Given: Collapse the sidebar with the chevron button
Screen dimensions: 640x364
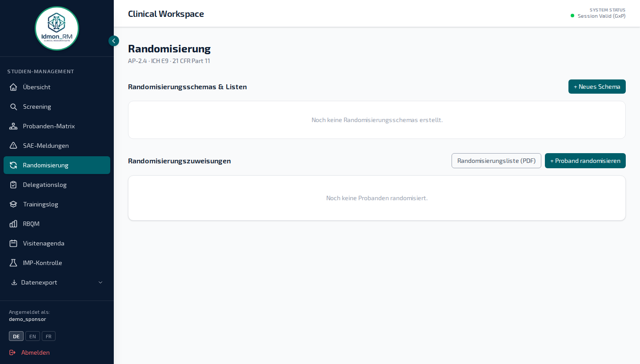Looking at the screenshot, I should pyautogui.click(x=114, y=41).
